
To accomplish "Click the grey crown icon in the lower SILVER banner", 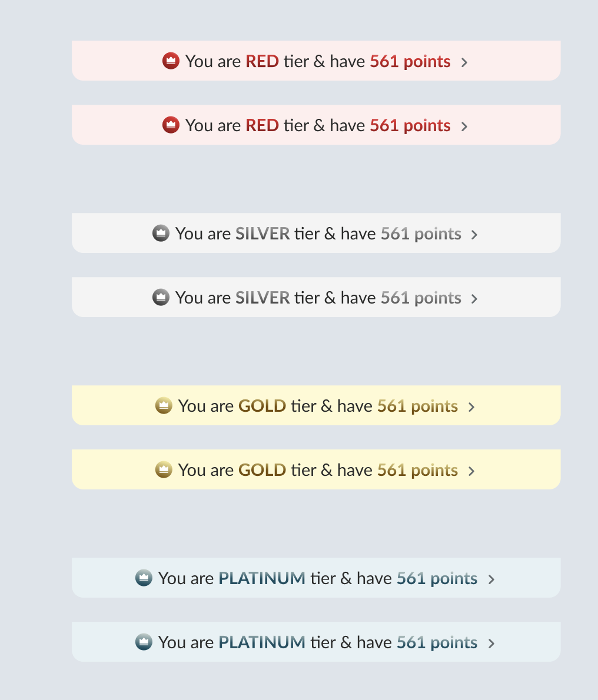I will [161, 297].
